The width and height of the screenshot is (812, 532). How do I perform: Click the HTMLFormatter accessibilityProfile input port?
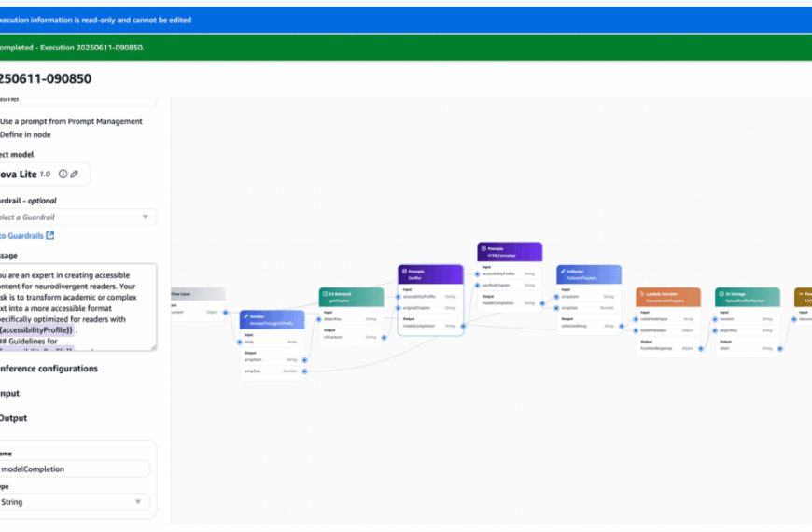[477, 274]
